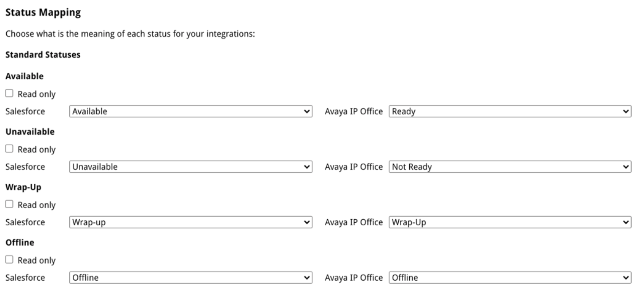This screenshot has width=644, height=296.
Task: Click the description text about integrations
Action: tap(130, 34)
